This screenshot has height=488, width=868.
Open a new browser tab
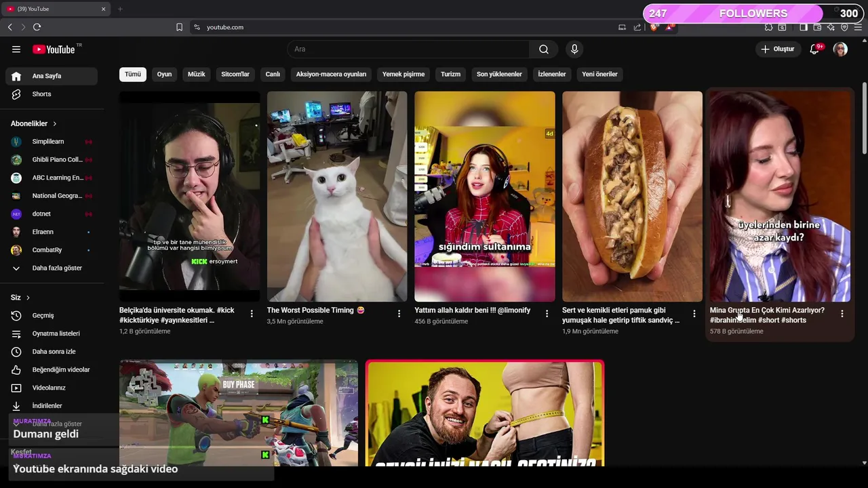120,9
